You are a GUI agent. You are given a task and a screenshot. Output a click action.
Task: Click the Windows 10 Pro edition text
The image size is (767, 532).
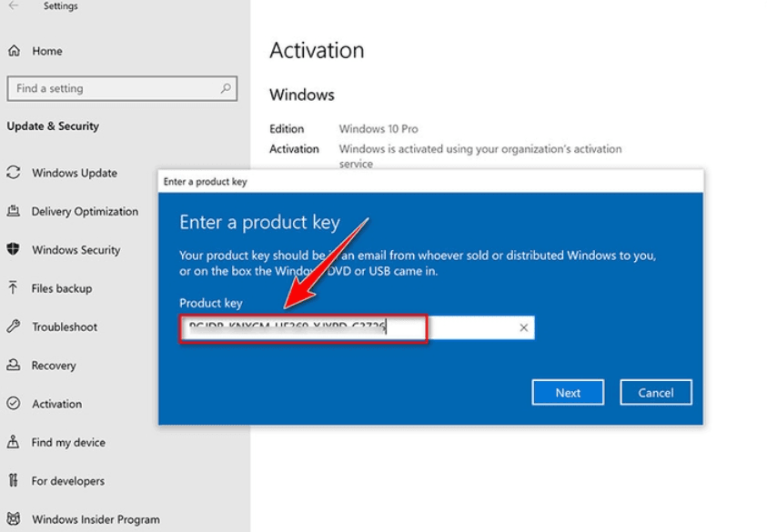378,128
